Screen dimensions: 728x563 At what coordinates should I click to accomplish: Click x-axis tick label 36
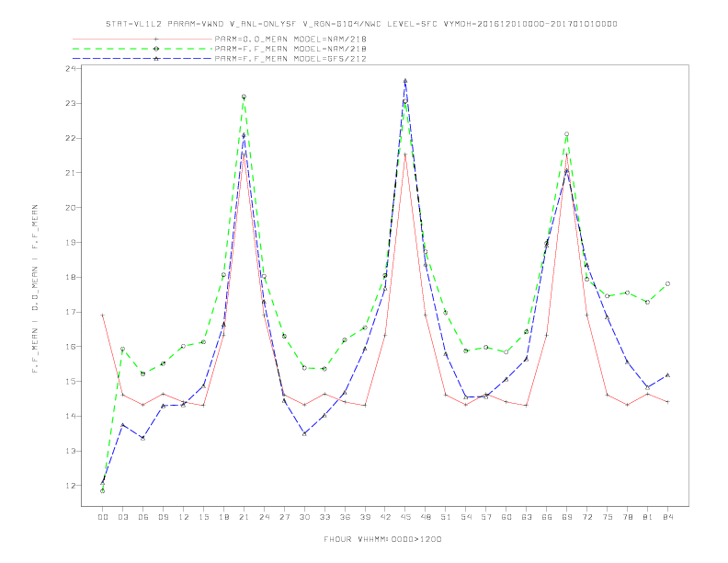(345, 517)
